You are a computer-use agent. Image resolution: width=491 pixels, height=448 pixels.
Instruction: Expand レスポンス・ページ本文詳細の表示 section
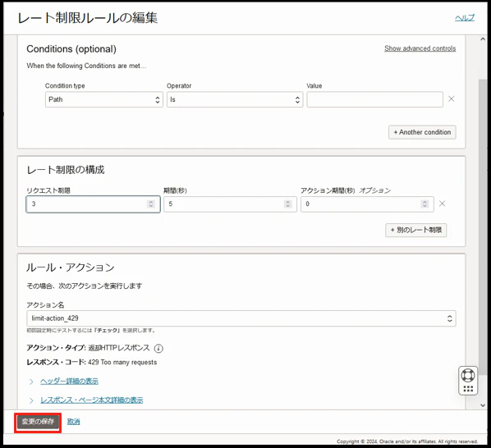pos(91,400)
